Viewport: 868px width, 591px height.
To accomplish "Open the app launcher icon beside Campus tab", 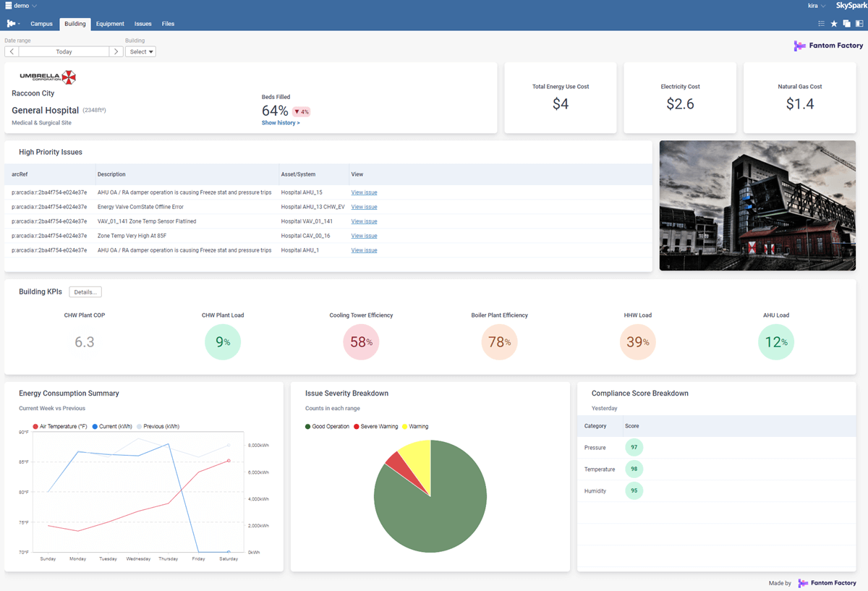I will [x=12, y=24].
